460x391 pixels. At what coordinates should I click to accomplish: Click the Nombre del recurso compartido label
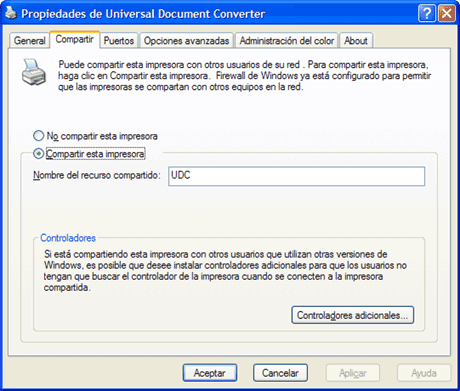click(x=97, y=175)
